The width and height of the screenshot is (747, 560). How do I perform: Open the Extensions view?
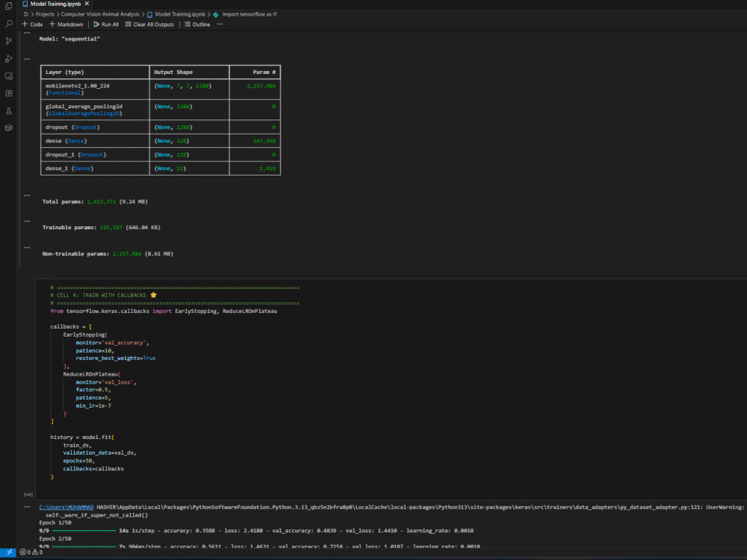coord(8,93)
